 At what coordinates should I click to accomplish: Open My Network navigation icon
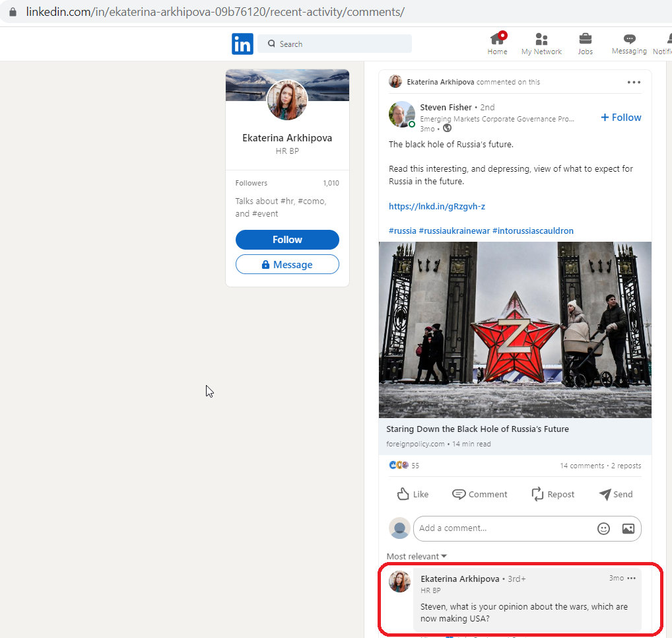pos(541,44)
